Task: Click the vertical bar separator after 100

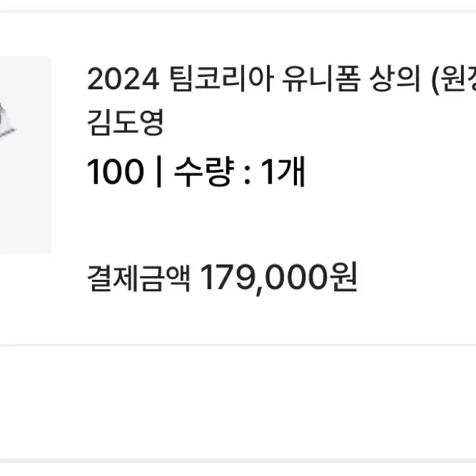Action: (x=158, y=171)
